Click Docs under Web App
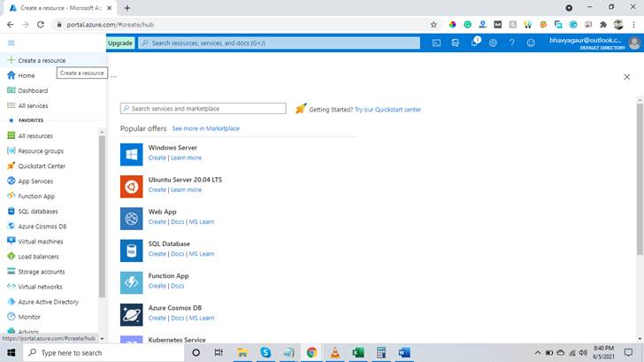This screenshot has width=644, height=362. [178, 222]
